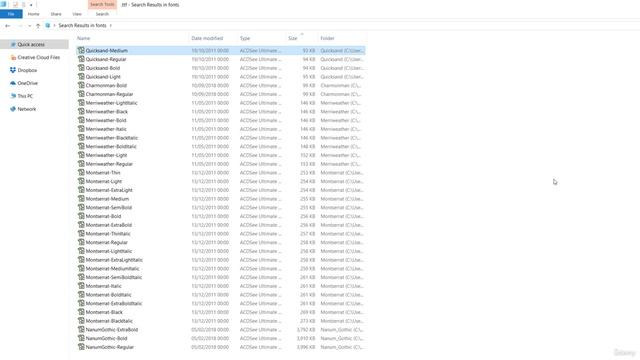
Task: Sort by the Size column header
Action: coord(293,38)
